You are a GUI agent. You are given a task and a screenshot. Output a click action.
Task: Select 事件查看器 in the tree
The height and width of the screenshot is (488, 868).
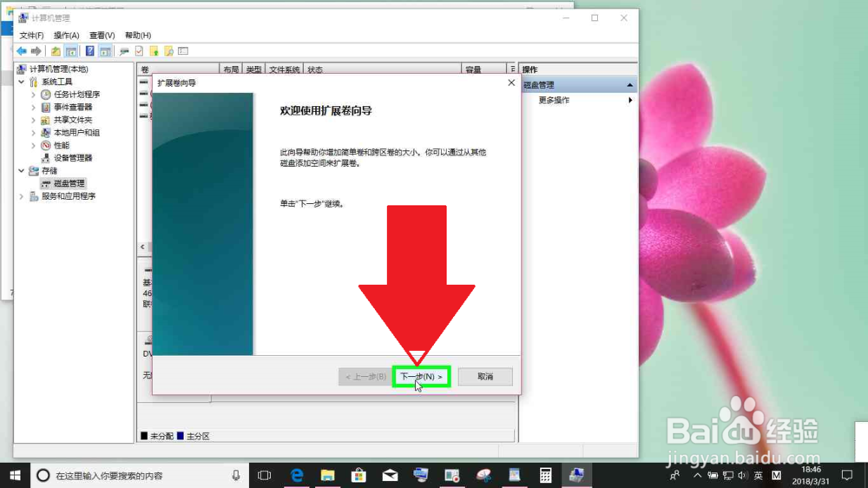(73, 108)
